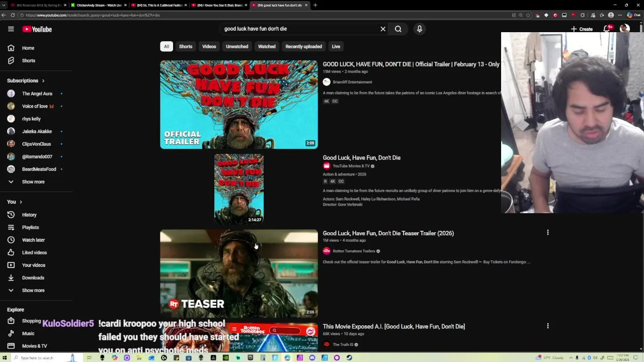Viewport: 644px width, 362px height.
Task: Expand the Subscriptions header chevron
Action: click(43, 80)
